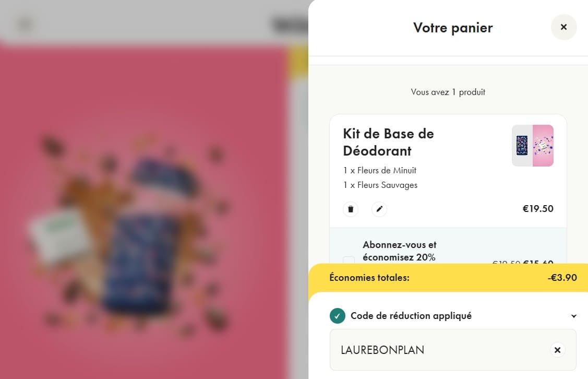Select the 1 x Fleurs de Minuit line
The height and width of the screenshot is (379, 588).
point(379,170)
